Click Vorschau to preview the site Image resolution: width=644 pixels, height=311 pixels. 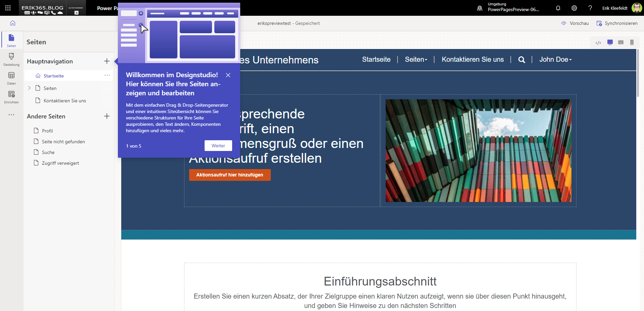pyautogui.click(x=575, y=23)
